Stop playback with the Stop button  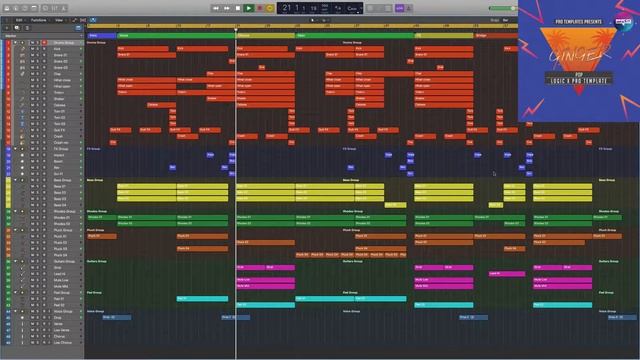[238, 8]
